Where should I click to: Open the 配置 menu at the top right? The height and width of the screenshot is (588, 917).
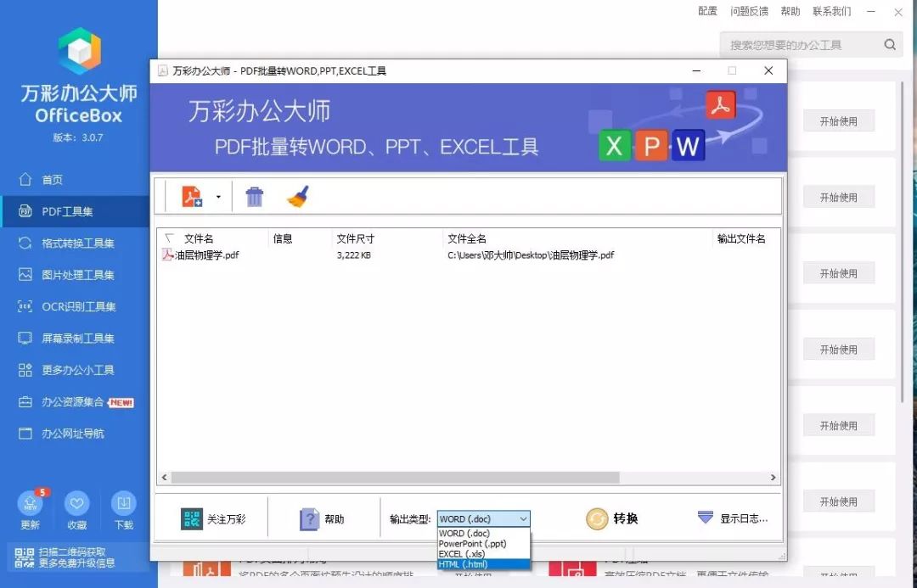tap(706, 11)
